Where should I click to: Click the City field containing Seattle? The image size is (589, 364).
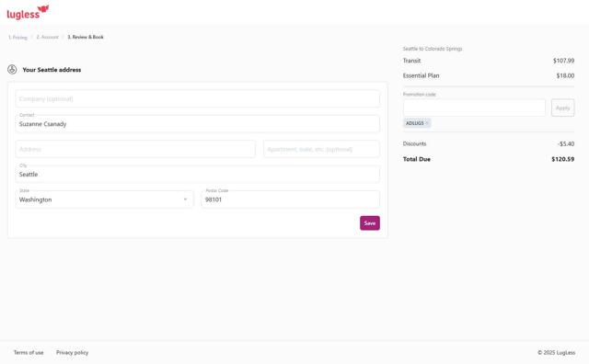(198, 174)
